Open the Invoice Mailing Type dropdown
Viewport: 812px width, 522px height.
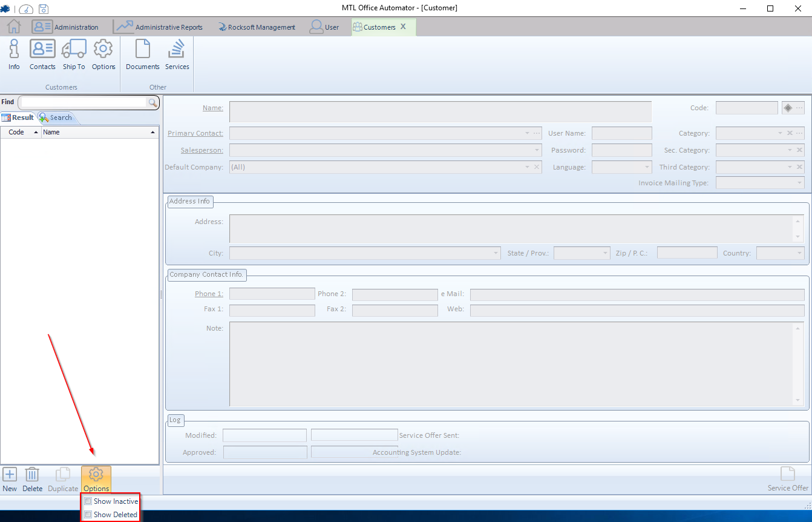pyautogui.click(x=799, y=183)
